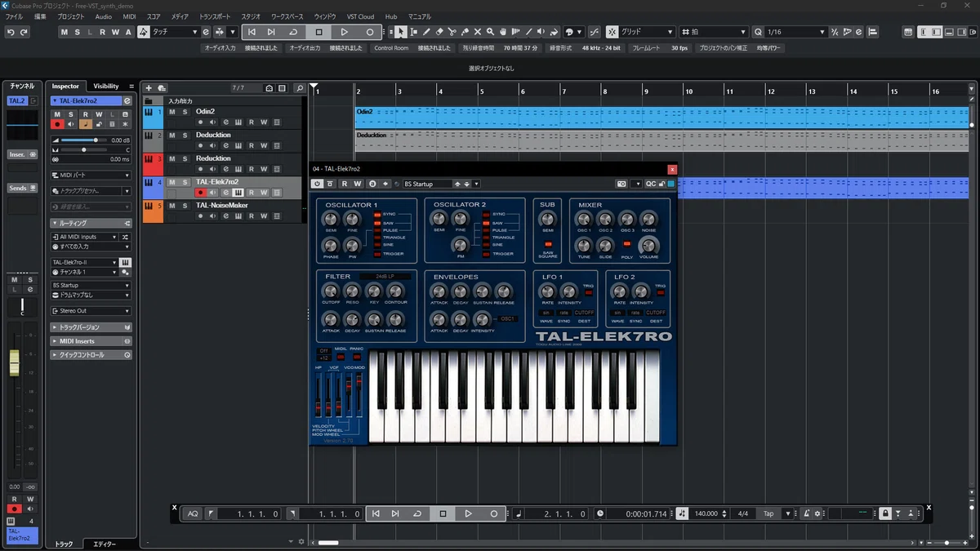
Task: Click the Inspector pan slider
Action: 84,149
